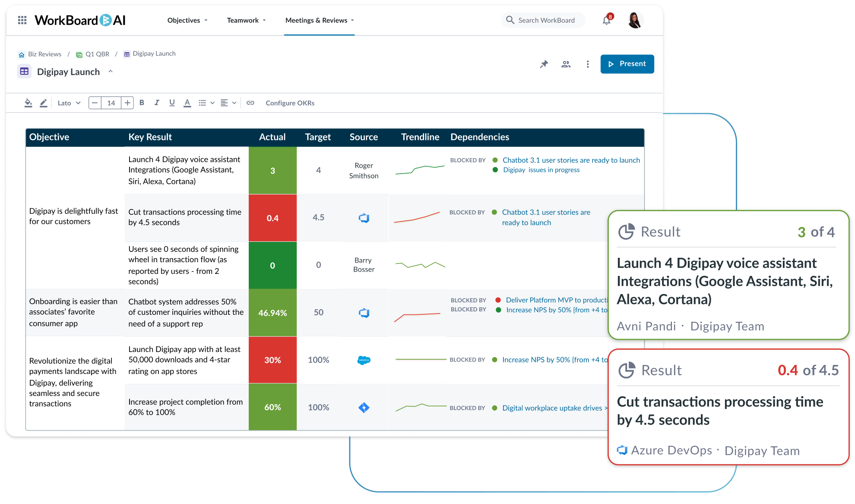This screenshot has height=504, width=855.
Task: Click the search magnifier icon
Action: pos(510,20)
